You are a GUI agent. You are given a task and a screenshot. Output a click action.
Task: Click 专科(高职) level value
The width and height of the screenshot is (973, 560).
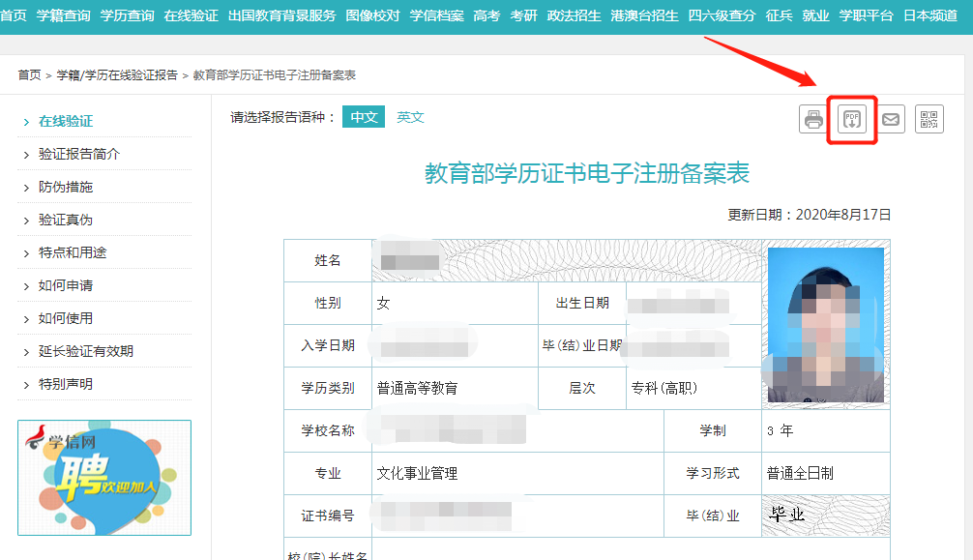pyautogui.click(x=663, y=389)
